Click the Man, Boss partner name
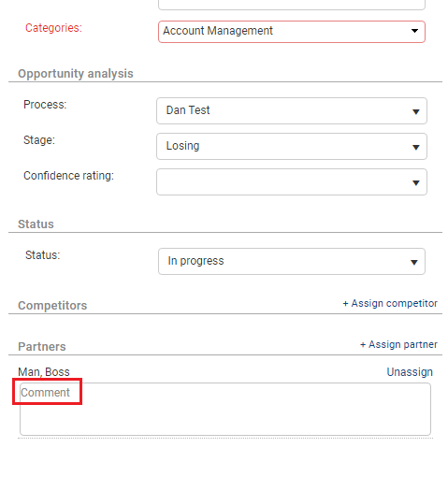Viewport: 448px width, 491px height. pos(44,372)
